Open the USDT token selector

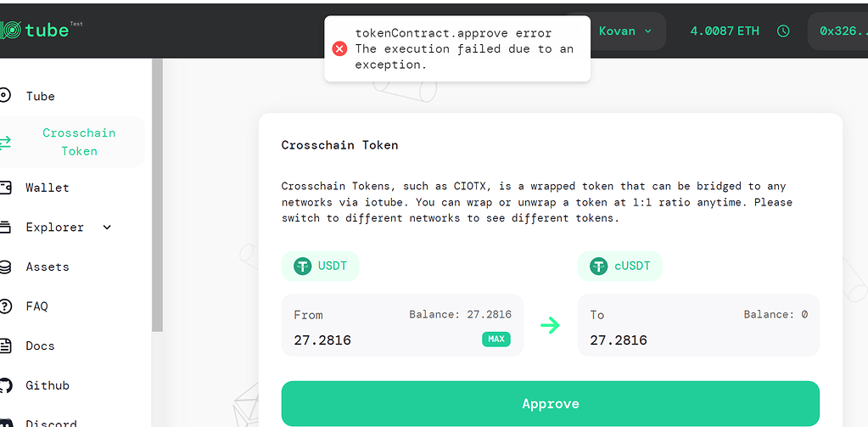(321, 267)
